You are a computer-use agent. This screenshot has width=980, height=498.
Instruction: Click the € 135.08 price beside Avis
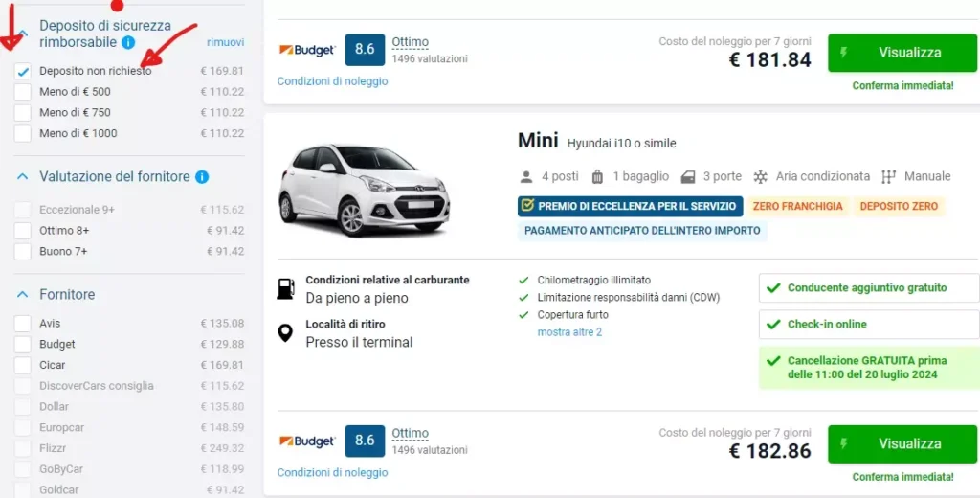pos(222,324)
